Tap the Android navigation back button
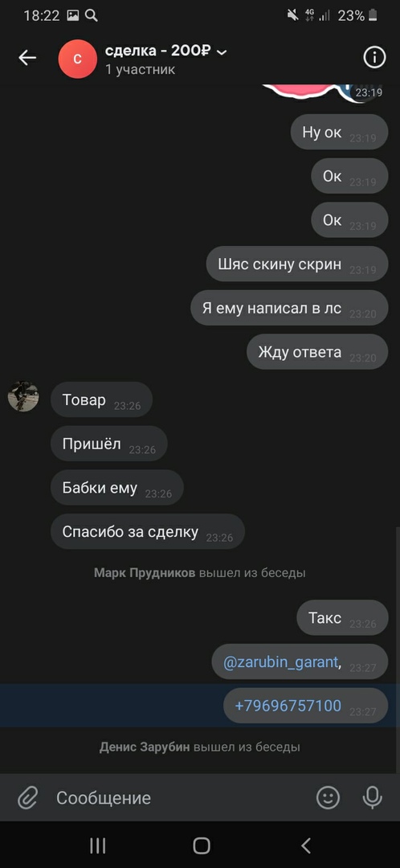Viewport: 400px width, 868px height. tap(305, 845)
